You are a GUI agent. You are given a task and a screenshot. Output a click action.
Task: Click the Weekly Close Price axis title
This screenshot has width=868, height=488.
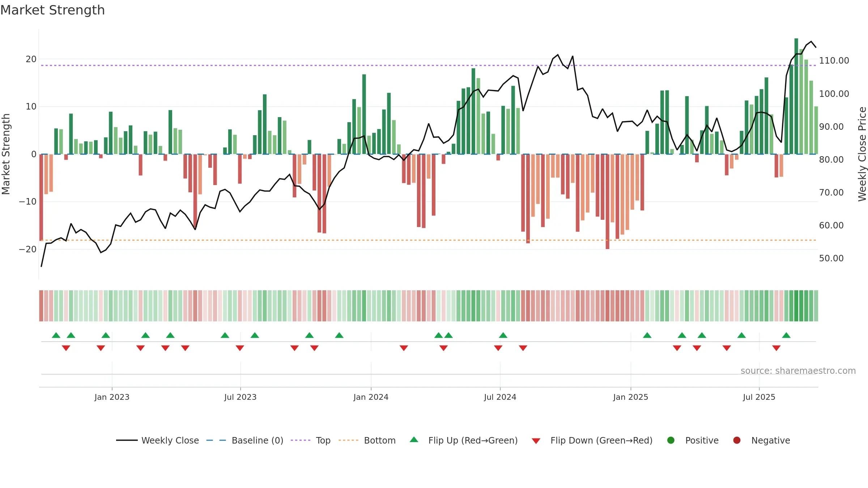(x=862, y=154)
